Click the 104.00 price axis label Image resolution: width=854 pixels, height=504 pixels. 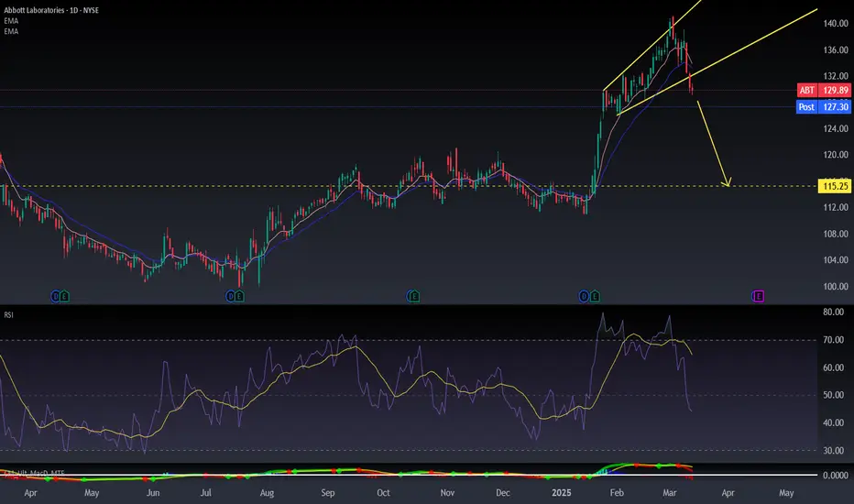click(836, 260)
